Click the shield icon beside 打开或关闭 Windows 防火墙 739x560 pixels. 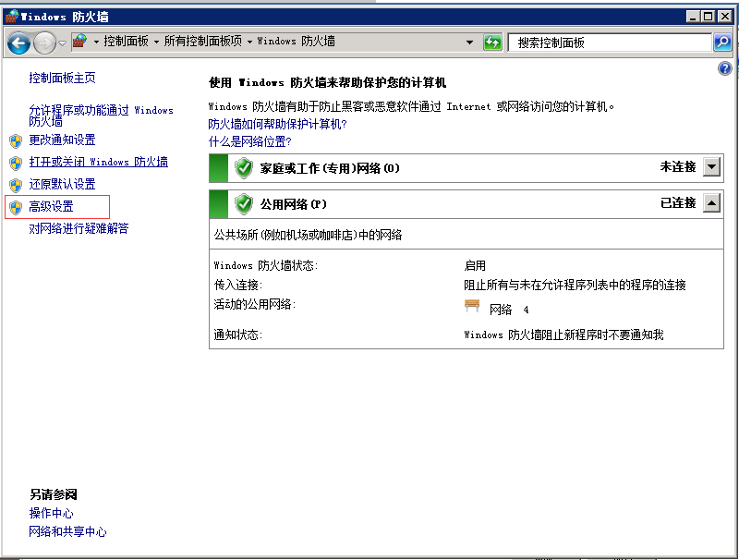coord(16,163)
